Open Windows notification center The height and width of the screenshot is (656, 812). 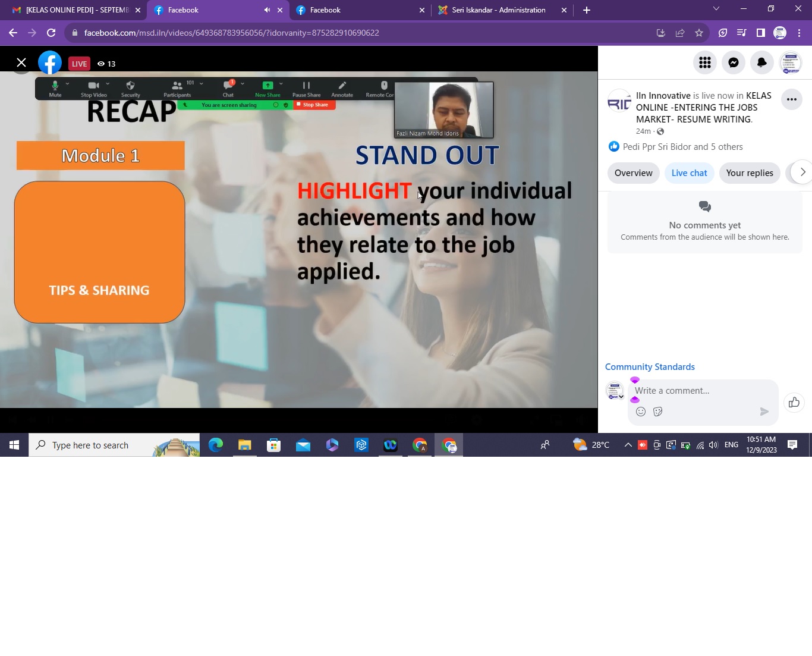click(x=792, y=445)
